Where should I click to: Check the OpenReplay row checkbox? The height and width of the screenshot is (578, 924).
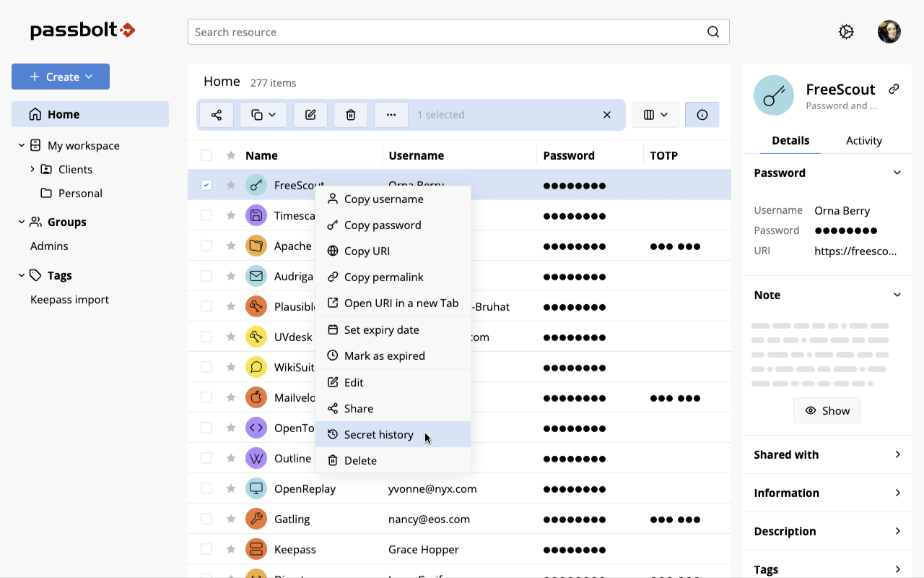(206, 488)
